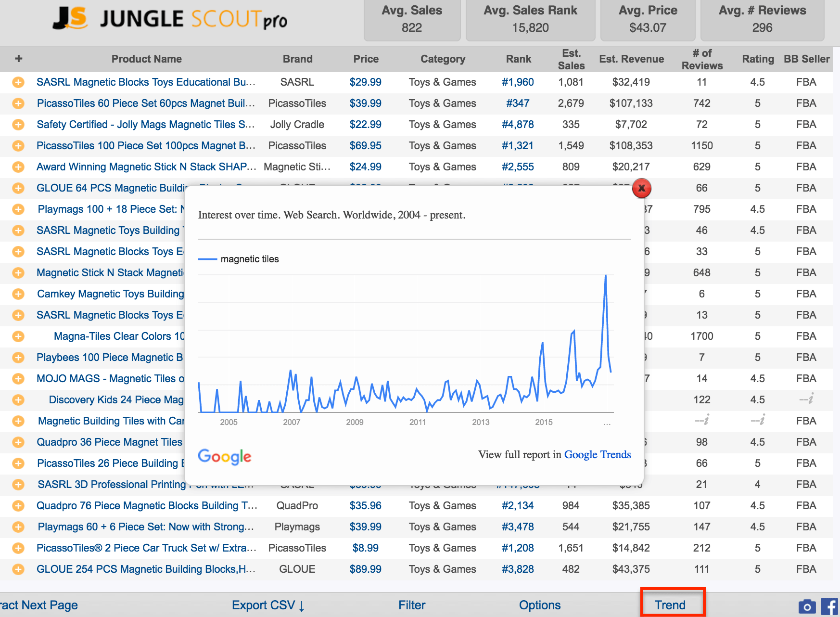Open SASRL Magnetic Blocks Toys Educational link
Viewport: 840px width, 617px height.
pyautogui.click(x=146, y=82)
